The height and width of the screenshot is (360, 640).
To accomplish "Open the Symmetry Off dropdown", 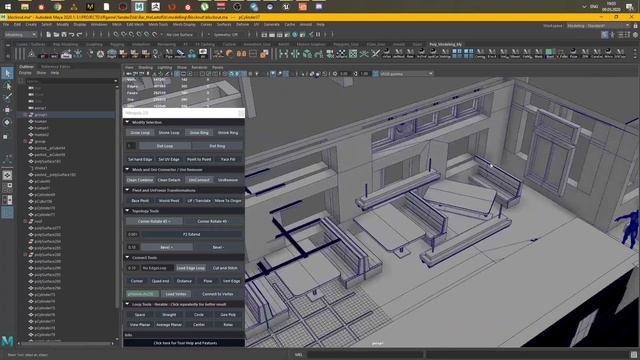I will tap(227, 35).
